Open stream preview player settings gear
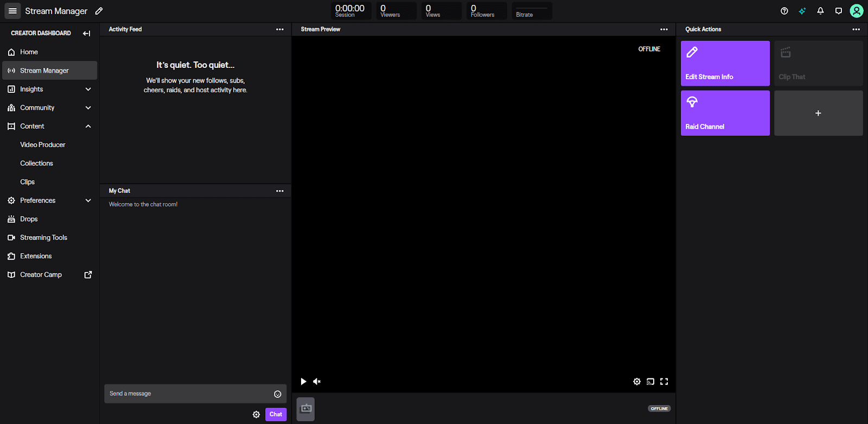The height and width of the screenshot is (424, 868). pyautogui.click(x=637, y=382)
